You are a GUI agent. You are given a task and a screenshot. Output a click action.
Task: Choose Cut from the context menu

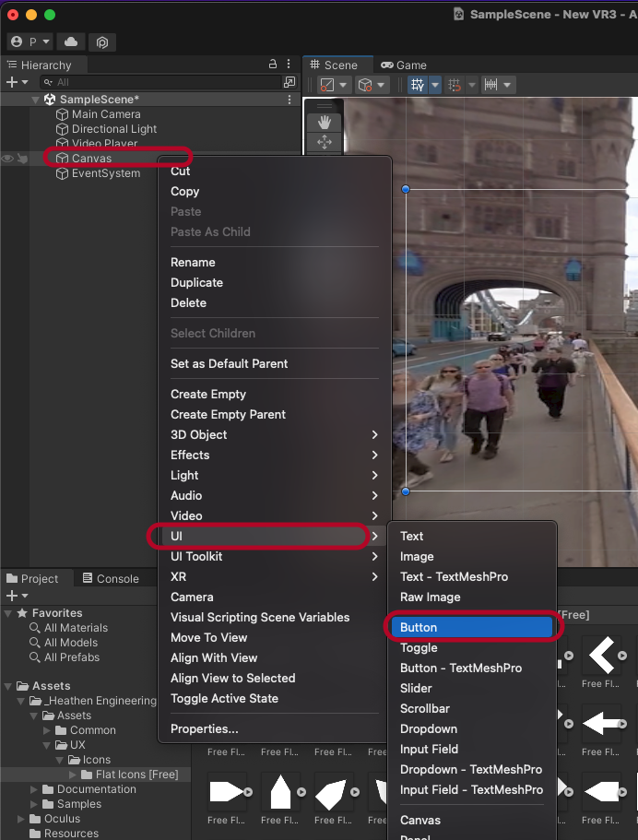[x=180, y=171]
